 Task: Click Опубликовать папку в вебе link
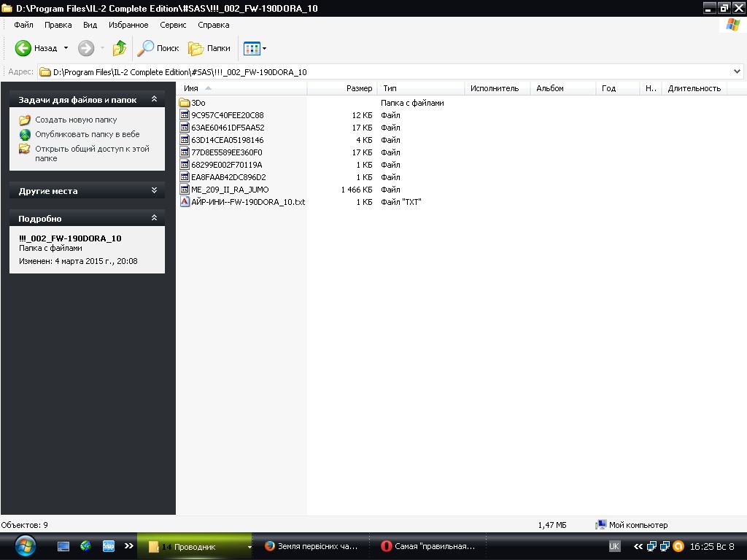(88, 134)
